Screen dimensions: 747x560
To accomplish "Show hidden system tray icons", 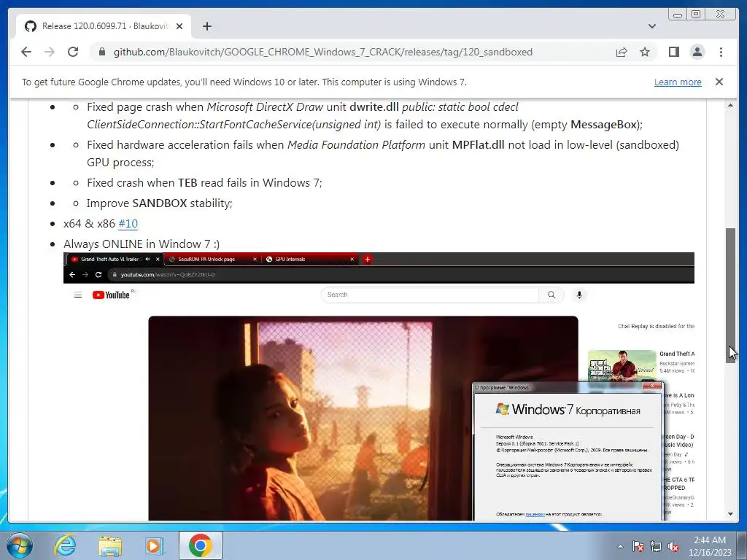I will (x=620, y=546).
